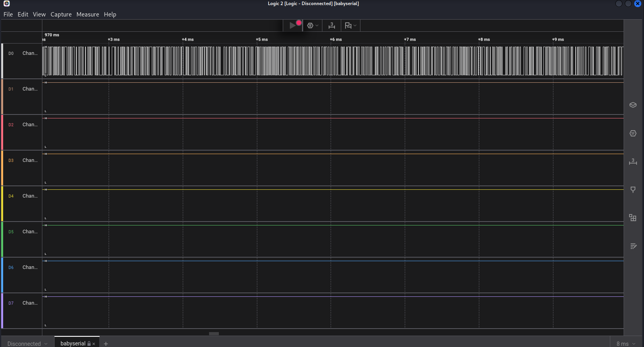Expand the timing marker flag dropdown
Viewport: 644px width, 347px height.
tap(355, 25)
